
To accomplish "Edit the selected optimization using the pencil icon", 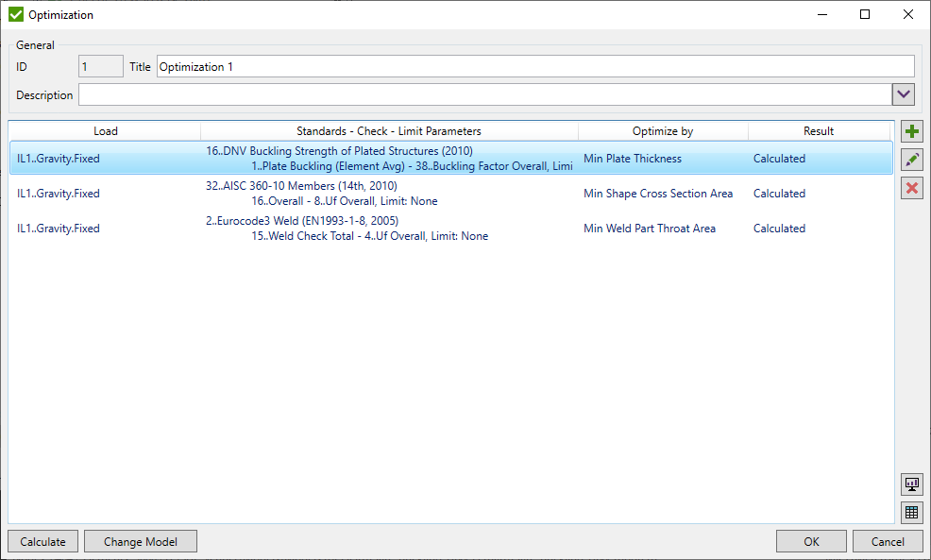I will (911, 159).
